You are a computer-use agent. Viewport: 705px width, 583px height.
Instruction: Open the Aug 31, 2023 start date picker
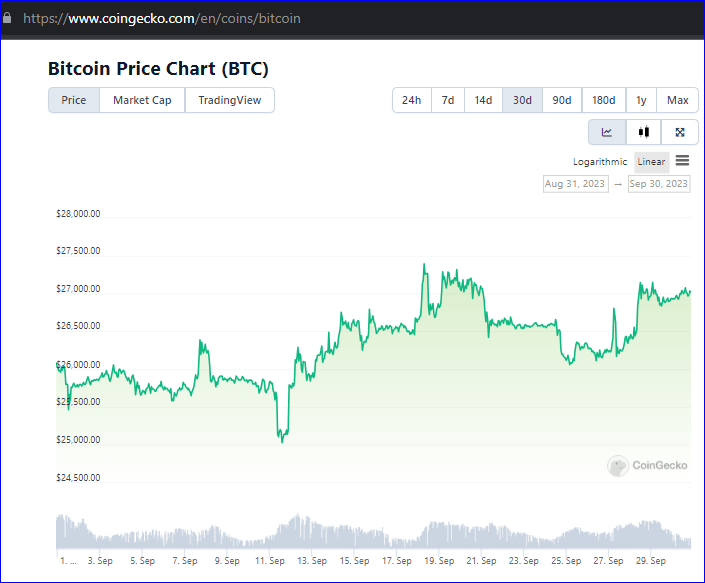click(576, 184)
